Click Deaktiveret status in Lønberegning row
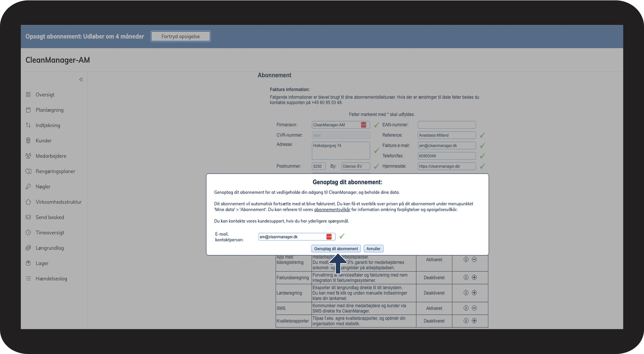 [434, 293]
